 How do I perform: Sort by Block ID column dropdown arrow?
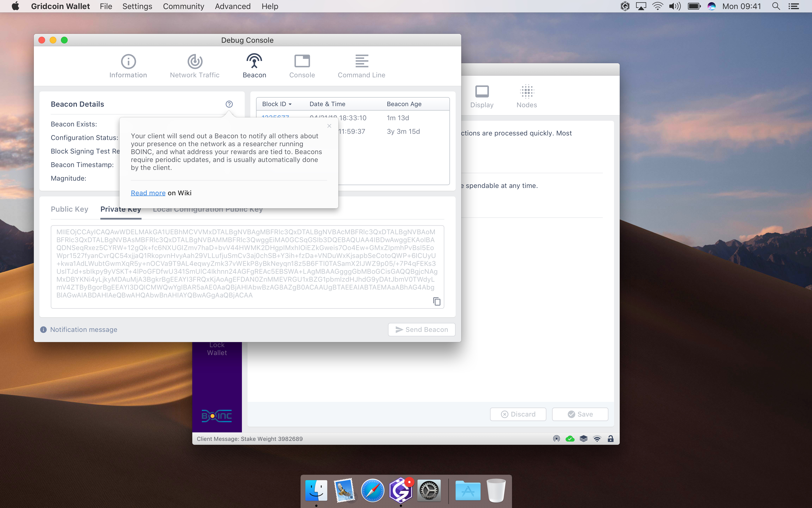(x=290, y=104)
